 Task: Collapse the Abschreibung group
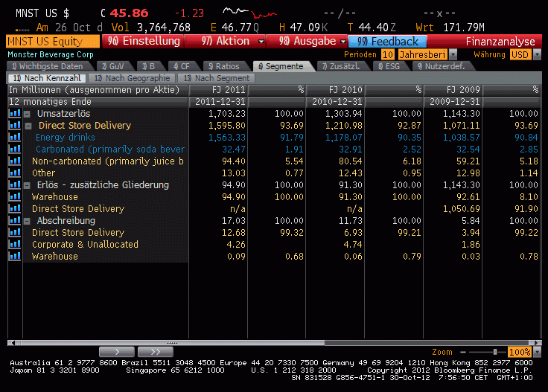28,222
